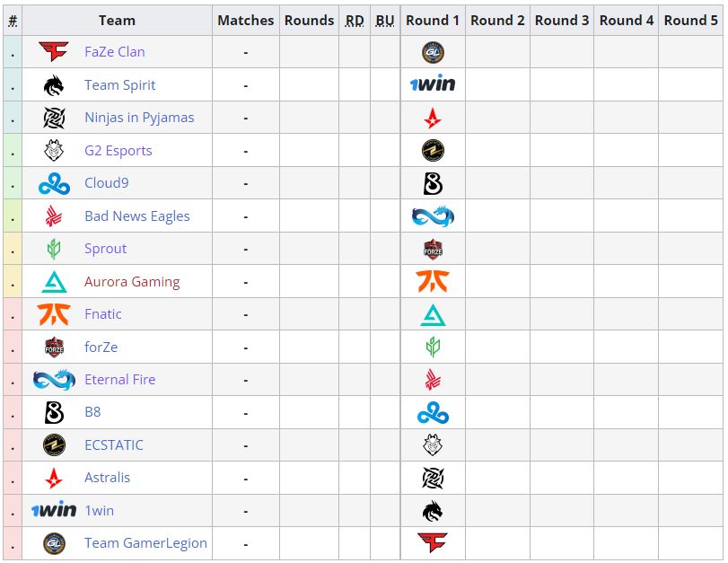Viewport: 728px width, 563px height.
Task: Click the Eternal Fire logo in Team column
Action: pos(54,380)
